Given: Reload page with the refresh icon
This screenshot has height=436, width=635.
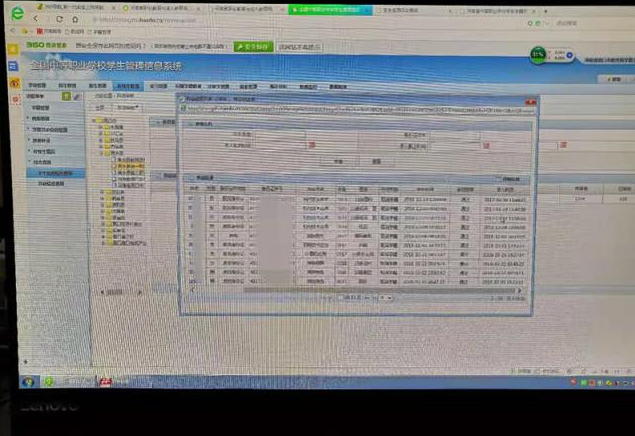Looking at the screenshot, I should point(60,19).
